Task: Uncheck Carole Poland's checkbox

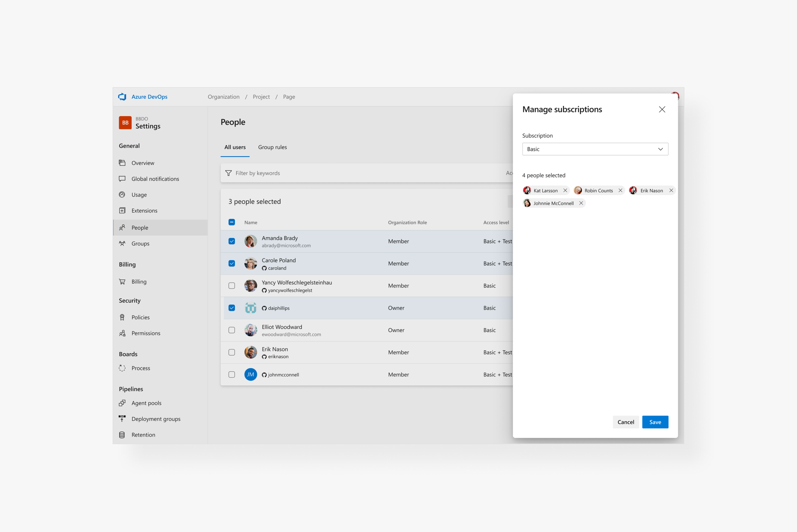Action: click(x=231, y=263)
